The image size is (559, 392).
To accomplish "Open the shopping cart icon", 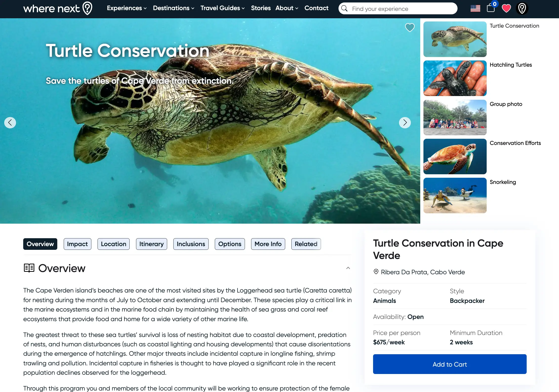I will (x=491, y=8).
